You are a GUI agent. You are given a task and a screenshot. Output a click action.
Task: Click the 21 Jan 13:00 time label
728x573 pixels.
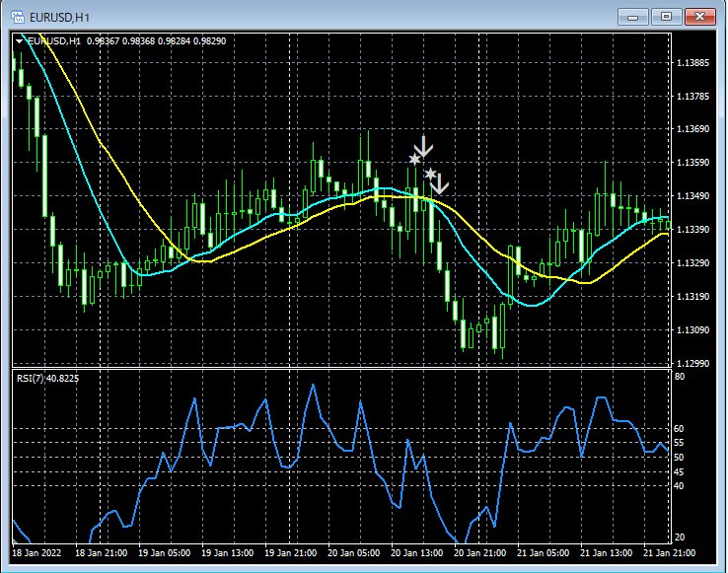tap(607, 553)
